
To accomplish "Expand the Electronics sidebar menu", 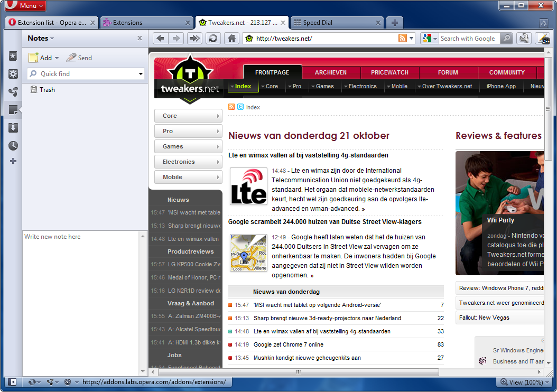I will click(x=188, y=162).
